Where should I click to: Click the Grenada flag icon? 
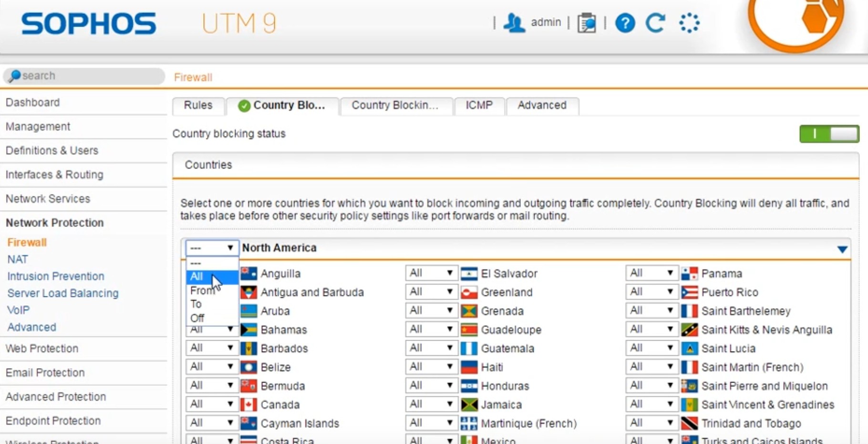click(x=469, y=311)
